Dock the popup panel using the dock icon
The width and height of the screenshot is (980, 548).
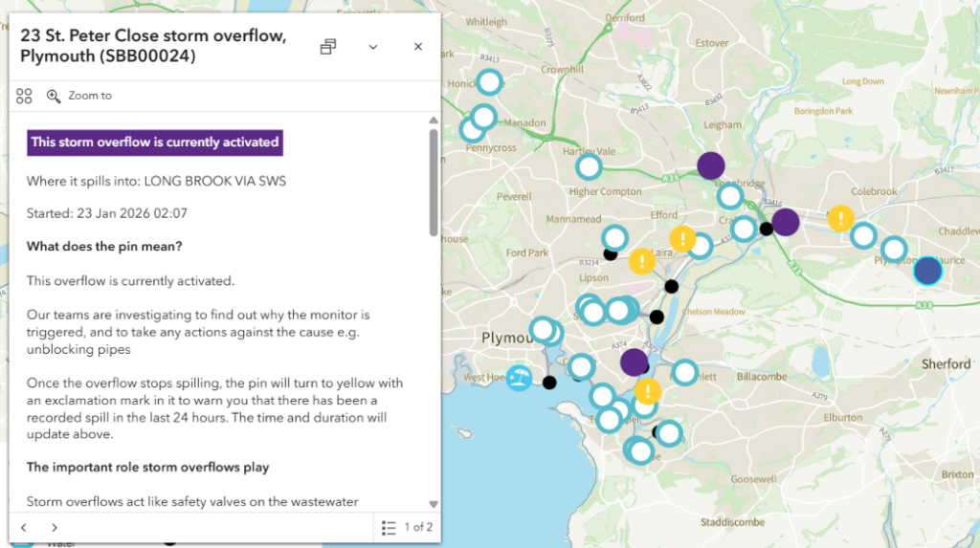tap(328, 47)
